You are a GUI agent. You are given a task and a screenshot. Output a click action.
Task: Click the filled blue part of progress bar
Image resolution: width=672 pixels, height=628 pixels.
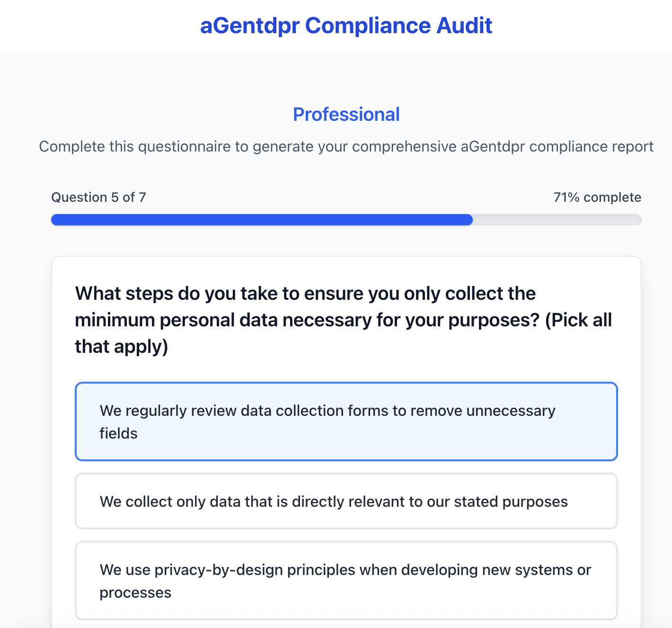coord(262,220)
